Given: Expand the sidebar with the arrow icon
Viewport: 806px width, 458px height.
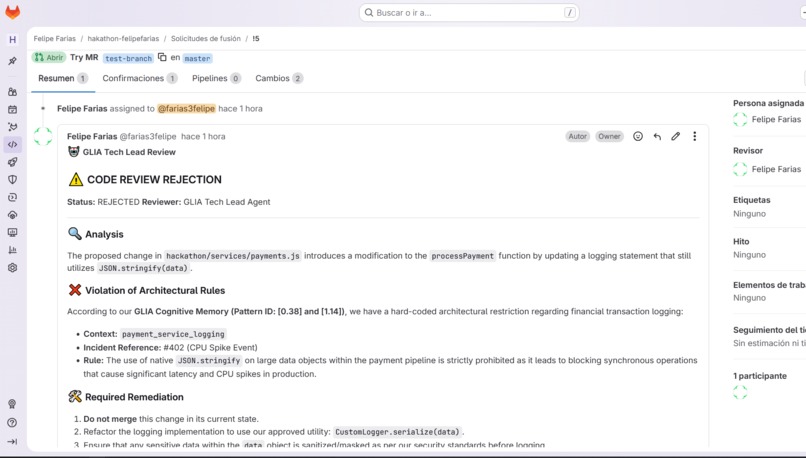Looking at the screenshot, I should tap(12, 441).
